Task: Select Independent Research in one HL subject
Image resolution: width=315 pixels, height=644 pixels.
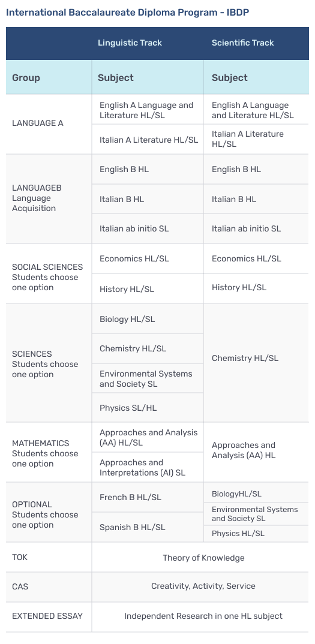Action: point(203,616)
